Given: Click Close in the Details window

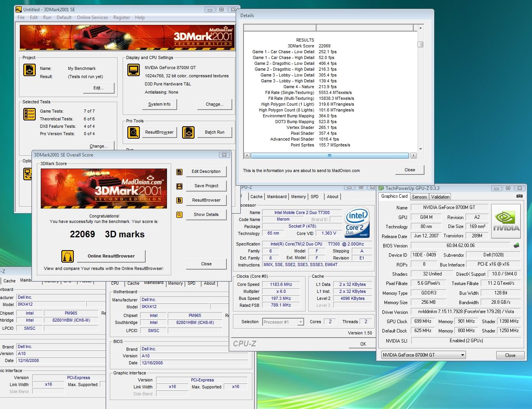Looking at the screenshot, I should pos(410,170).
